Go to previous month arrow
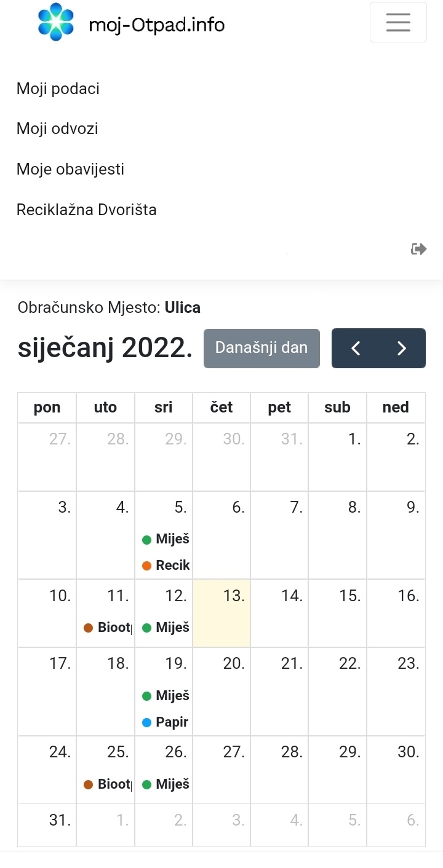The image size is (443, 868). point(356,349)
